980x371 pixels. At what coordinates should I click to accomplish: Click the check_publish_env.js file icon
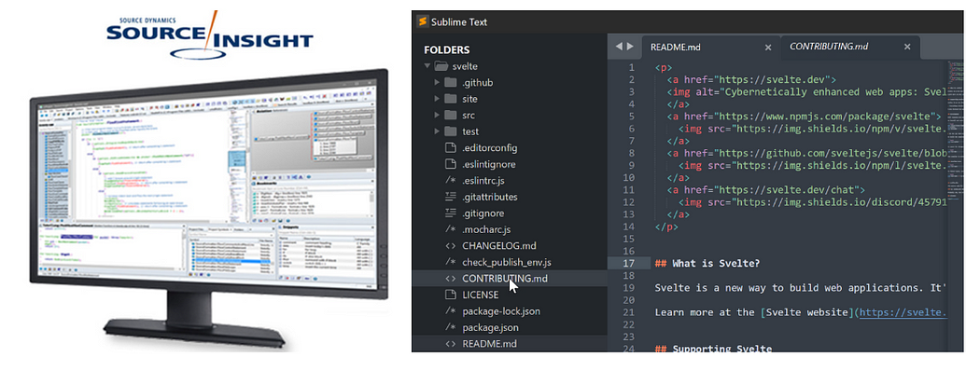tap(450, 262)
